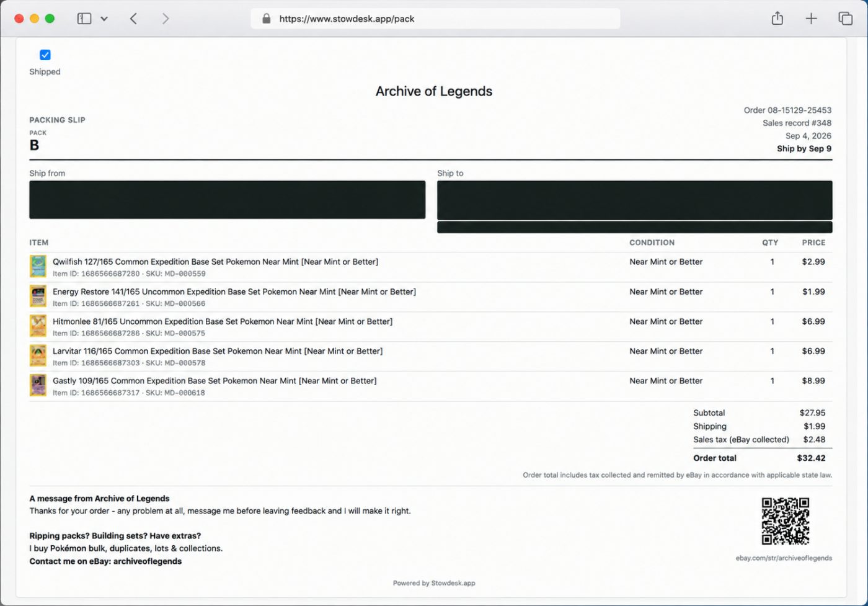This screenshot has height=606, width=868.
Task: Uncheck the Shipped checkbox
Action: [45, 55]
